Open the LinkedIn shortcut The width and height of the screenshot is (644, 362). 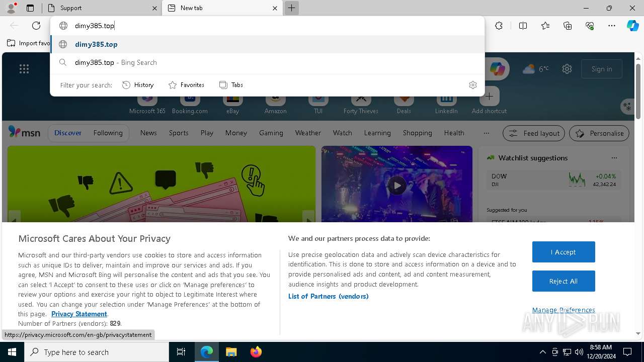(446, 104)
